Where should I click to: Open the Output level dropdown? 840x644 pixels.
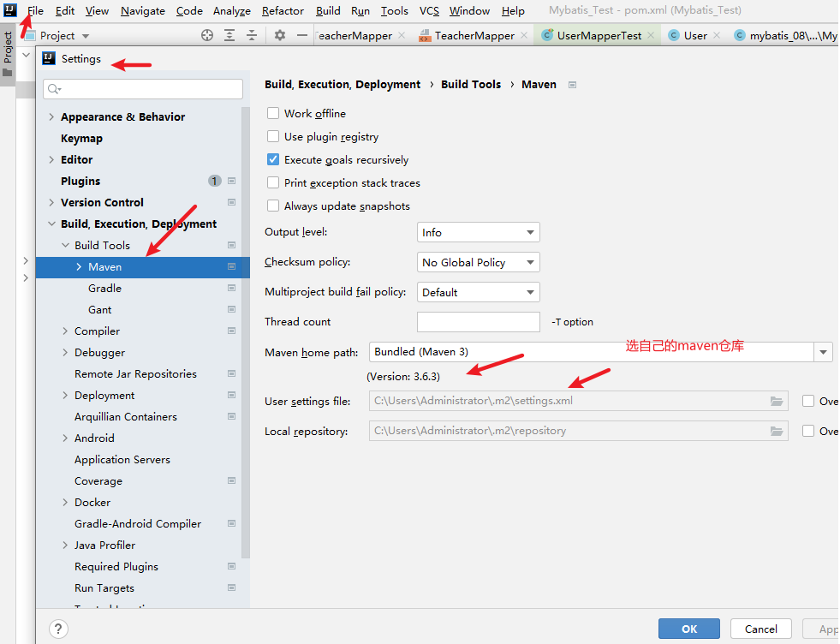478,233
